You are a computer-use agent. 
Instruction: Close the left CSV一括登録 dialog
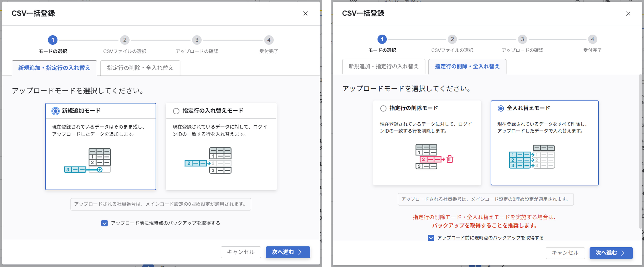(x=305, y=14)
